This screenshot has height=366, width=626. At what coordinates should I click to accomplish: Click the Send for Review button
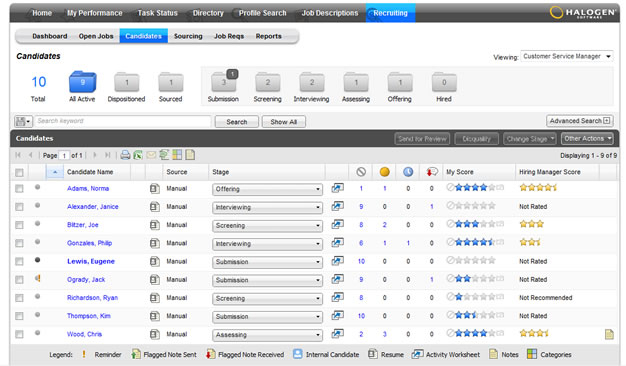click(x=422, y=139)
